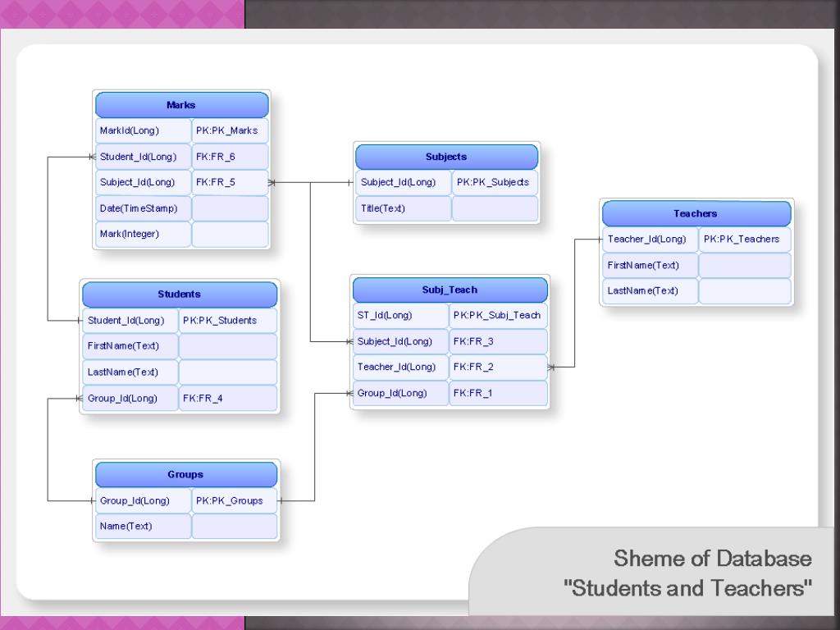Select the Groups table header
The width and height of the screenshot is (840, 630).
185,474
